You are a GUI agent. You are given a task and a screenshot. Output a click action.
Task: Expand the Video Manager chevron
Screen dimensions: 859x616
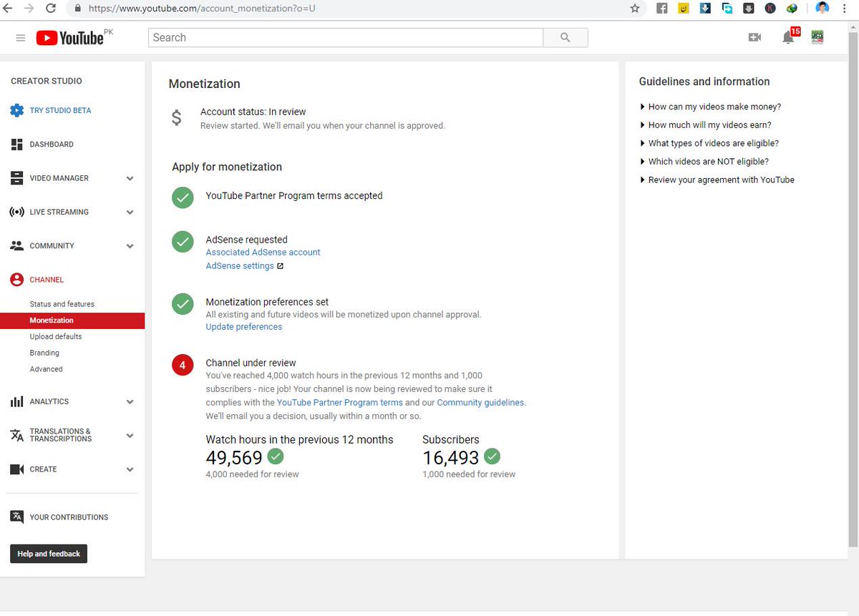(130, 179)
